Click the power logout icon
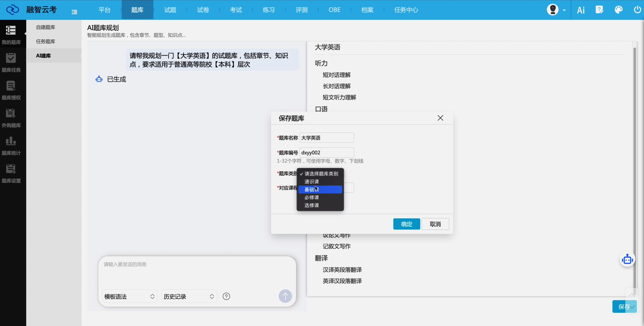The image size is (644, 326). (x=637, y=10)
